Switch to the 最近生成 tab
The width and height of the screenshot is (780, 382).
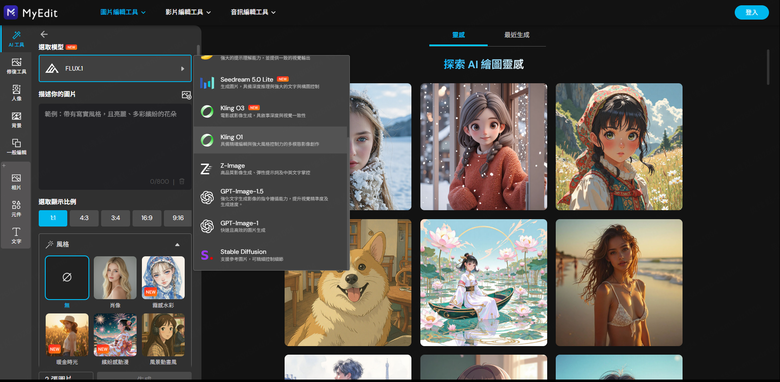pyautogui.click(x=517, y=35)
